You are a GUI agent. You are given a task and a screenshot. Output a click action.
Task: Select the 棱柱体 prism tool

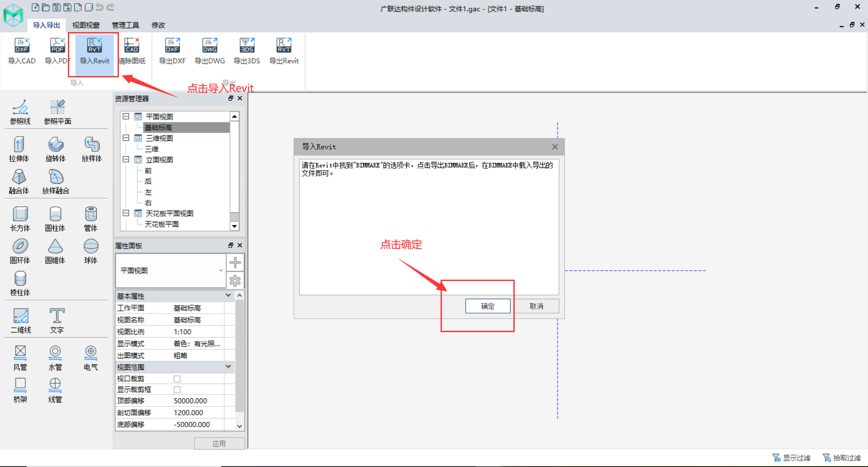click(20, 284)
